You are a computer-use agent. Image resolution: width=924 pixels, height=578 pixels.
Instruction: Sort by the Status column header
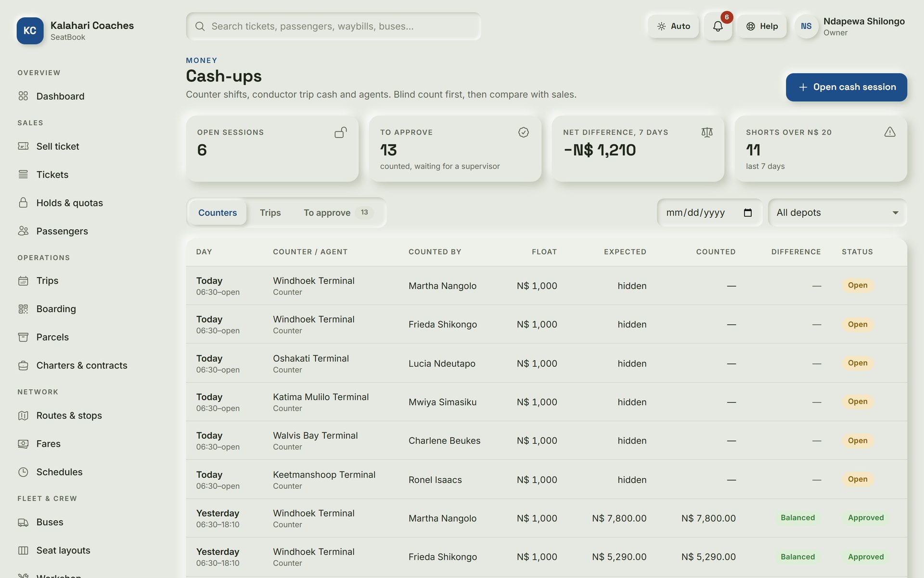(857, 252)
